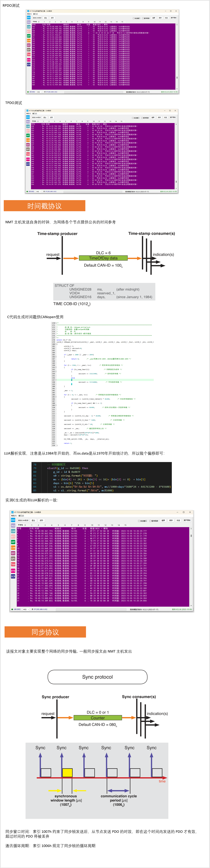Open DSO tool in RPDO test window

click(x=29, y=18)
